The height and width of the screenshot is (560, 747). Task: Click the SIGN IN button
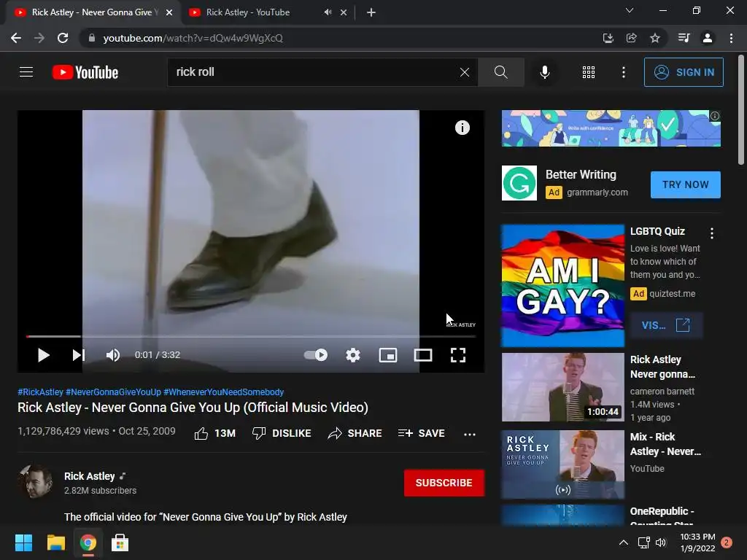[x=684, y=72]
